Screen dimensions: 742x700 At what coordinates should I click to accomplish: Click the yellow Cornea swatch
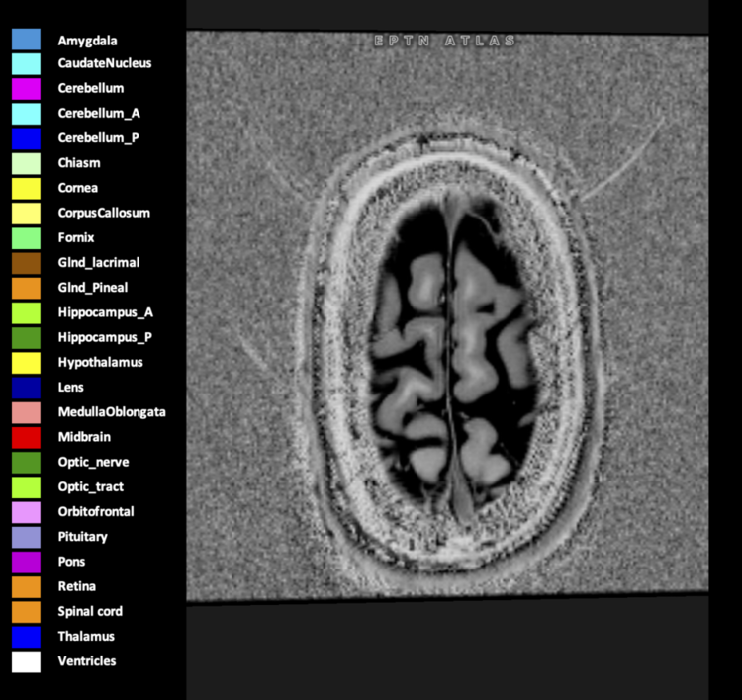pos(26,189)
